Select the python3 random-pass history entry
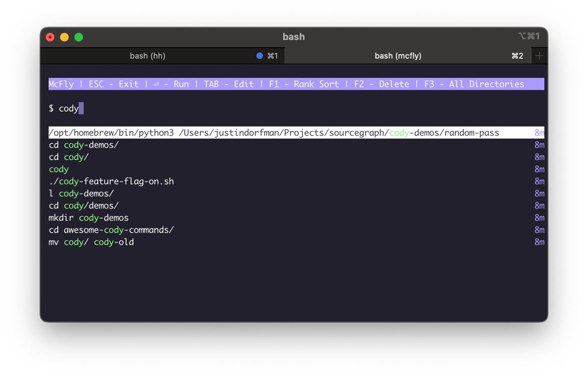This screenshot has height=375, width=588. pyautogui.click(x=296, y=133)
